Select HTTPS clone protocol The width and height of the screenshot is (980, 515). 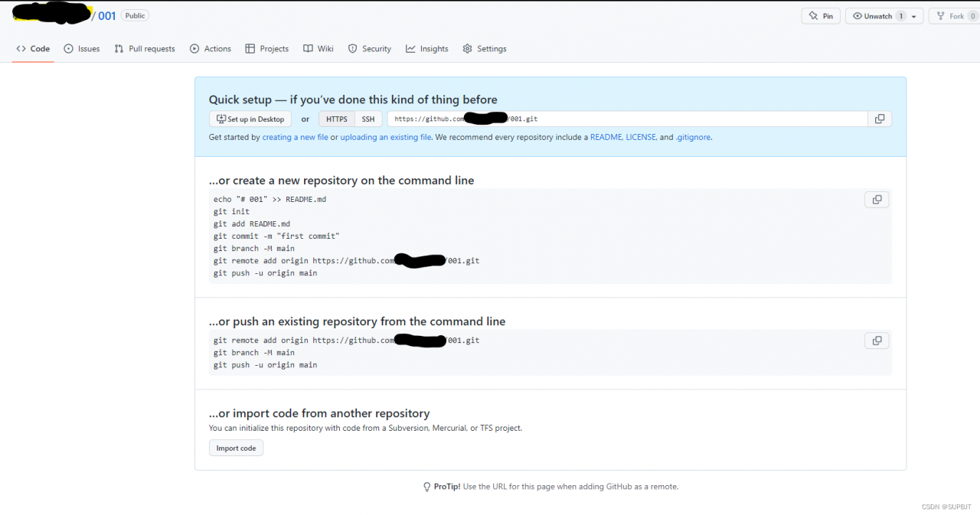pos(337,119)
